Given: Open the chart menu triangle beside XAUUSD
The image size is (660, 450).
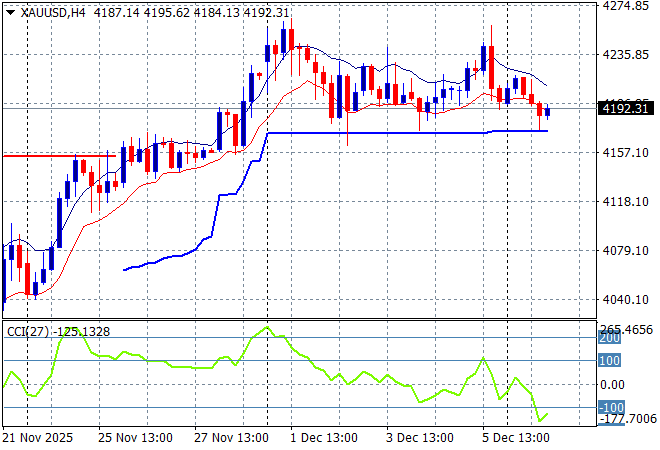Looking at the screenshot, I should 10,13.
